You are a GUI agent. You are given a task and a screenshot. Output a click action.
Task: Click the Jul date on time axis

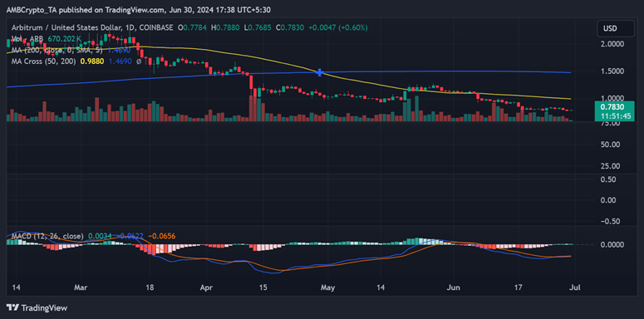pos(575,287)
